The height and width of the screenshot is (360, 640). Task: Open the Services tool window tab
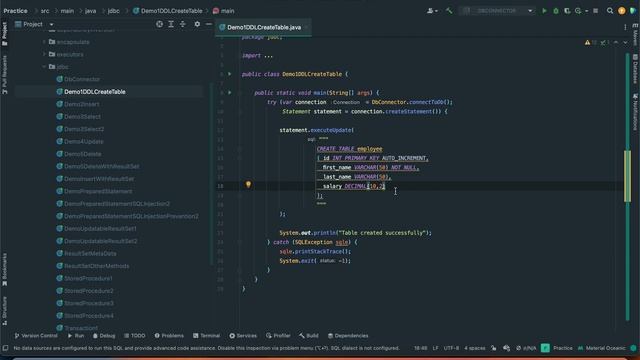[x=243, y=336]
